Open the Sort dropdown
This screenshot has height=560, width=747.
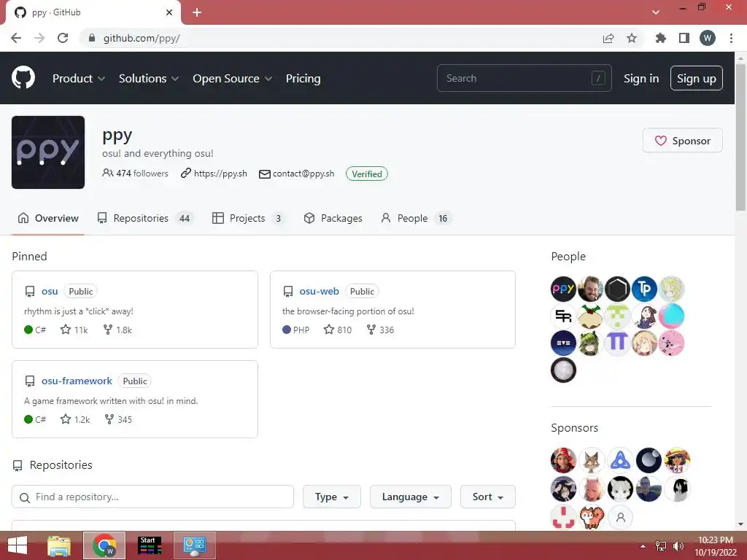488,497
